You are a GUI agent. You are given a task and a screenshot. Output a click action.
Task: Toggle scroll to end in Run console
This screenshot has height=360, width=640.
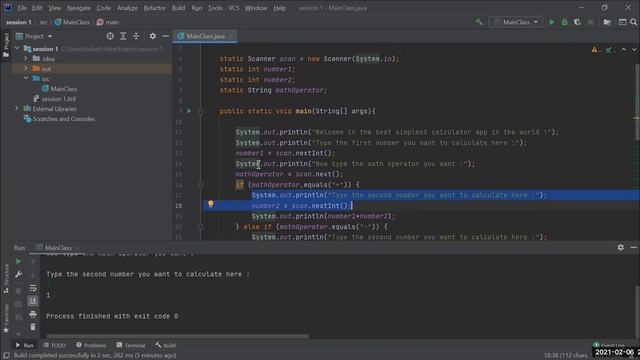tap(33, 301)
